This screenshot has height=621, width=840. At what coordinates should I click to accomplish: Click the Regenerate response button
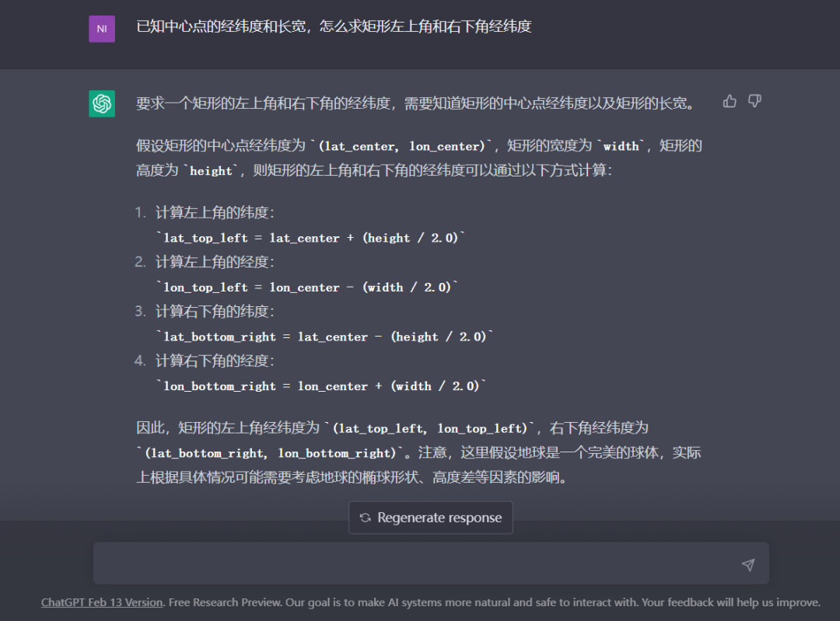(431, 518)
